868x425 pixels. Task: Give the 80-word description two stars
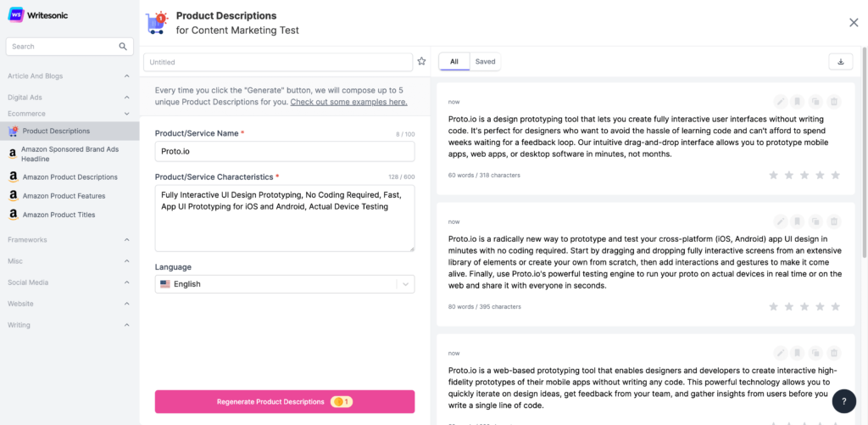789,306
